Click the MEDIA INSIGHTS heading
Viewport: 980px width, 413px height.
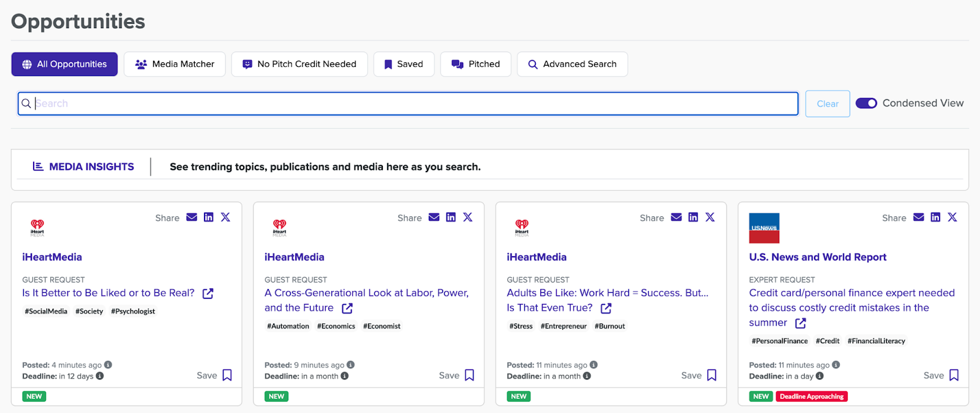pos(83,167)
